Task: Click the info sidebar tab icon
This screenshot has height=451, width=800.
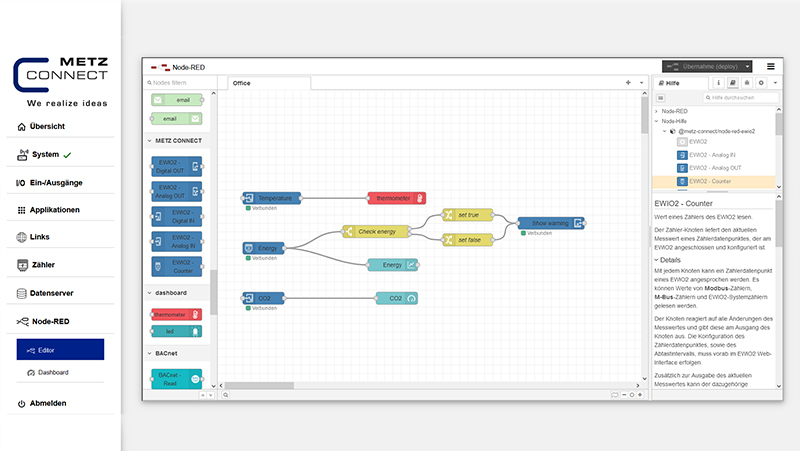Action: (719, 83)
